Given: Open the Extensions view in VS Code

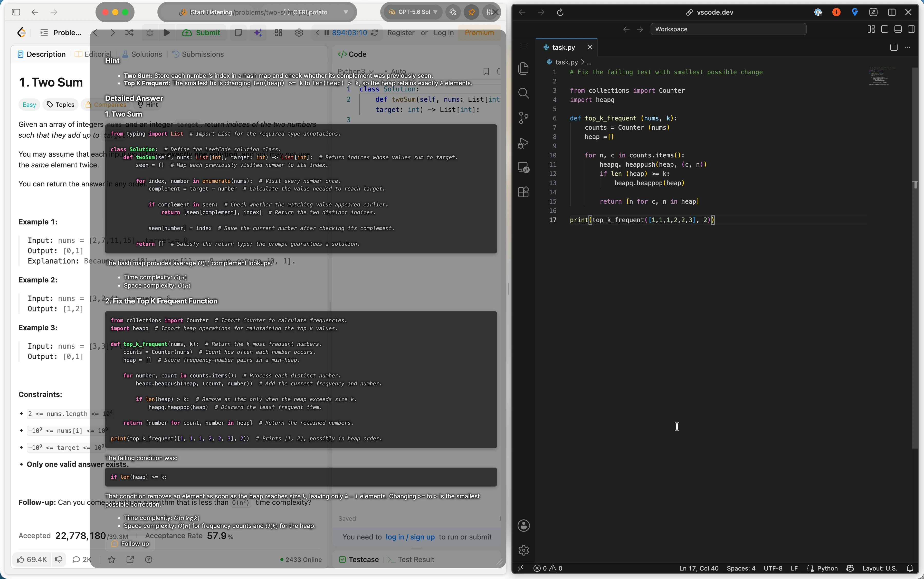Looking at the screenshot, I should 523,192.
